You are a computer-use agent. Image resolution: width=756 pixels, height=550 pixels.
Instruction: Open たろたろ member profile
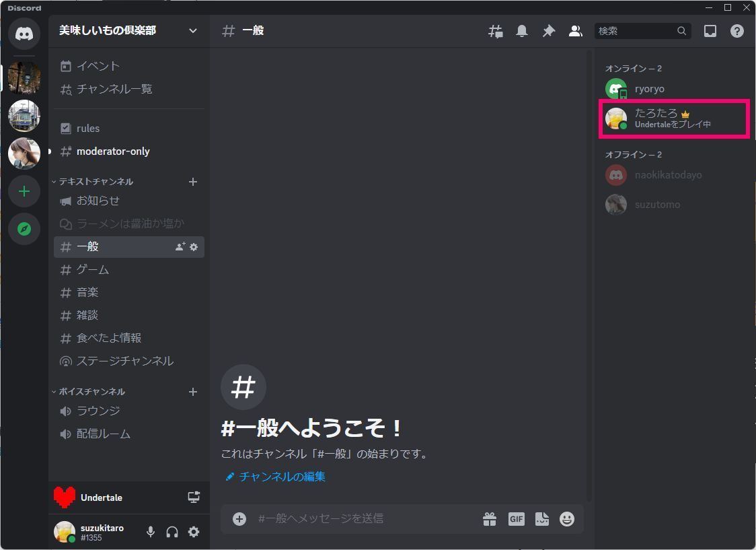point(675,118)
